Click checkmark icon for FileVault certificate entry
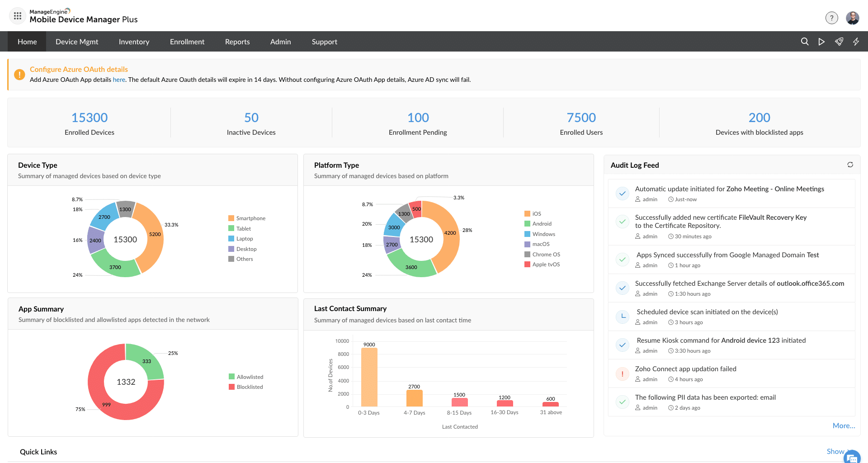The width and height of the screenshot is (868, 463). 623,222
